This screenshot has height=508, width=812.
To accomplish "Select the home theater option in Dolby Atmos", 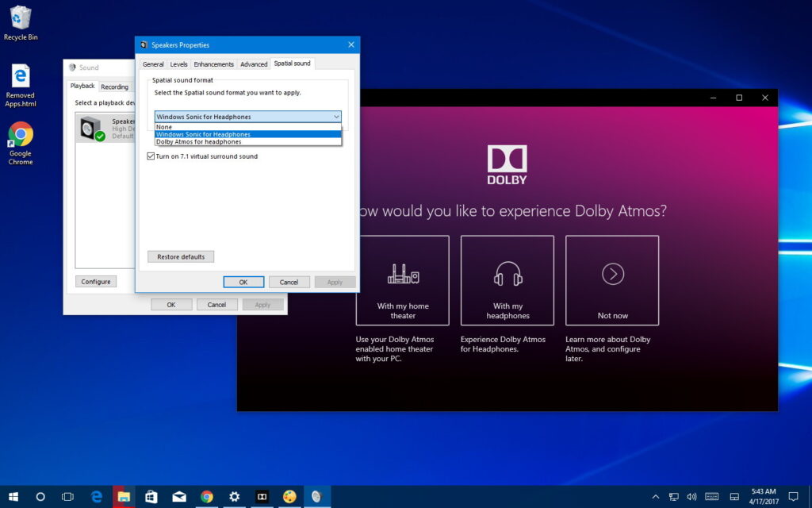I will [x=402, y=279].
